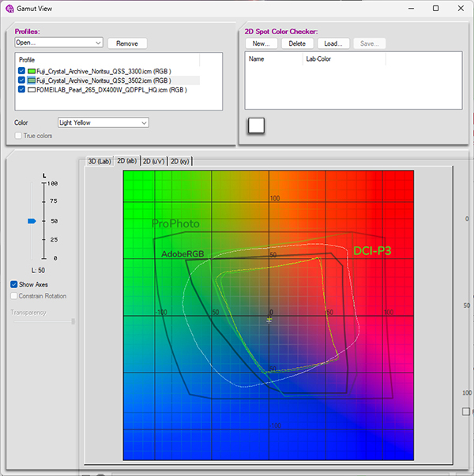This screenshot has width=474, height=476.
Task: Click the ProPhoto label in gamut plot
Action: tap(175, 223)
